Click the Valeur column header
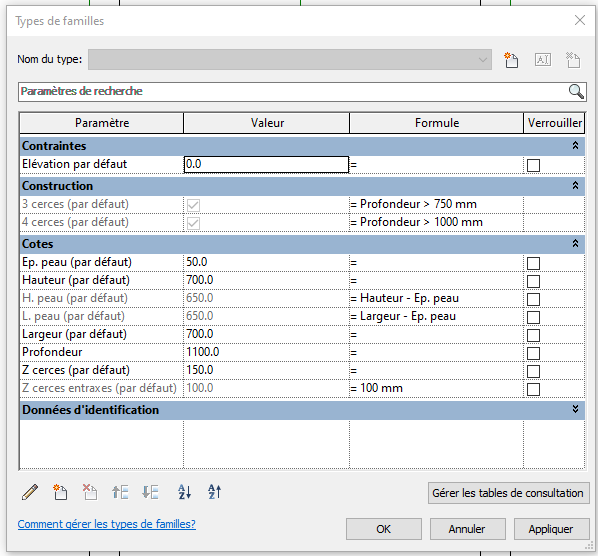Viewport: 598px width, 556px height. point(267,123)
